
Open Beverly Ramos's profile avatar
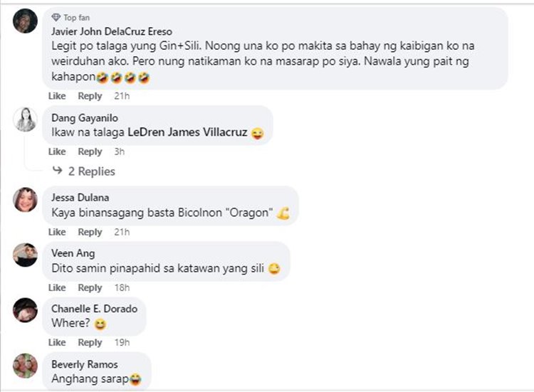(x=25, y=366)
